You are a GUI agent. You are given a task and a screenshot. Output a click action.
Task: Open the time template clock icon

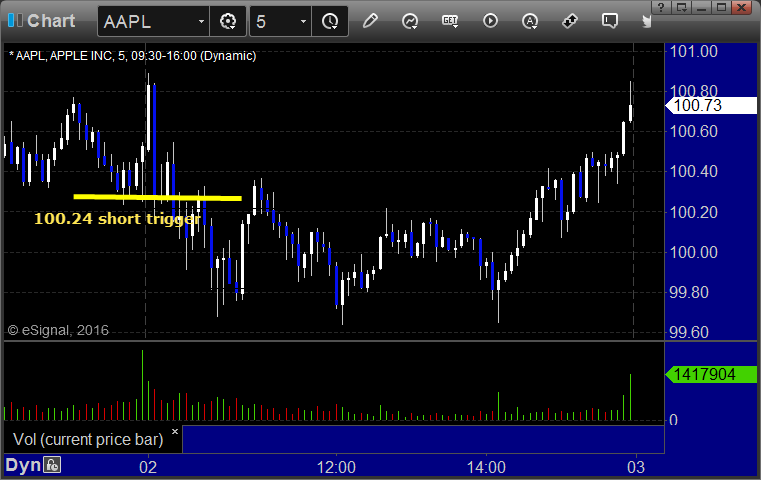tap(330, 22)
